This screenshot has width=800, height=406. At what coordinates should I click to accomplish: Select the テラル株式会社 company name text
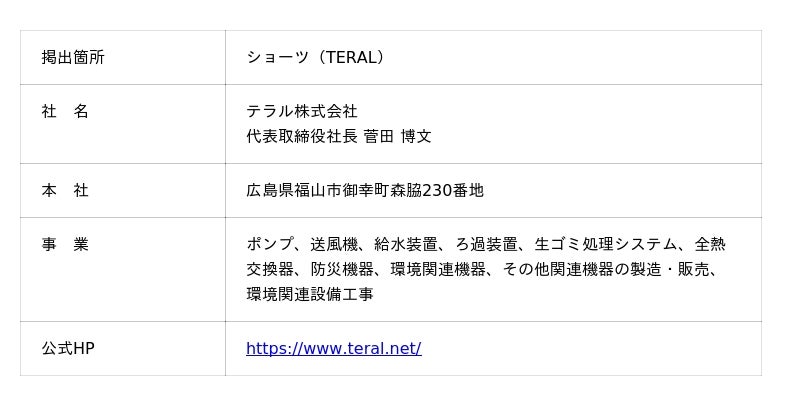302,111
